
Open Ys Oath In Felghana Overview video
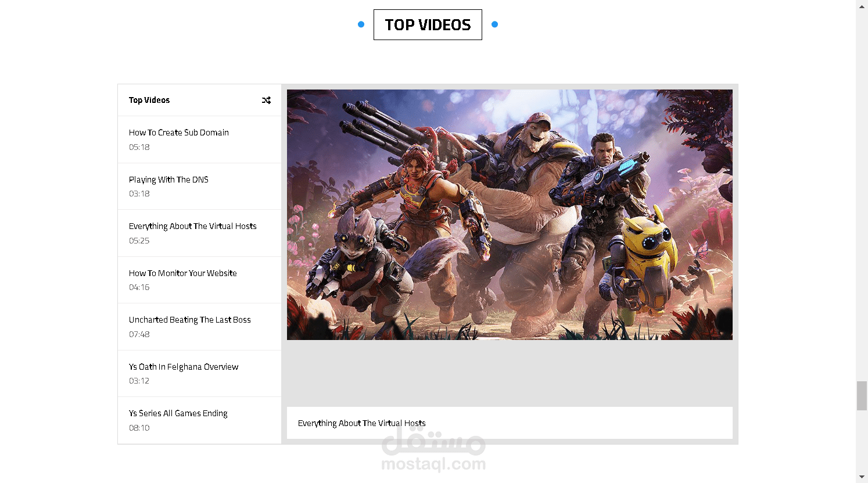199,374
